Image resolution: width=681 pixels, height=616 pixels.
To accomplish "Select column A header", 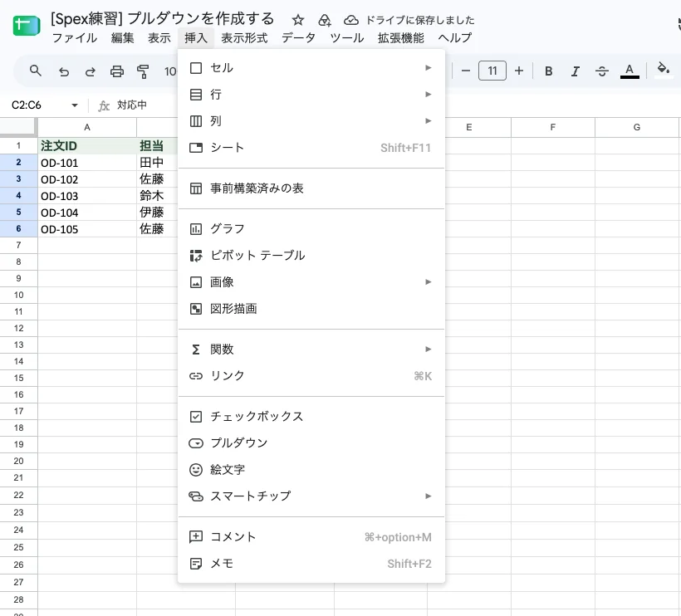I will (x=87, y=127).
